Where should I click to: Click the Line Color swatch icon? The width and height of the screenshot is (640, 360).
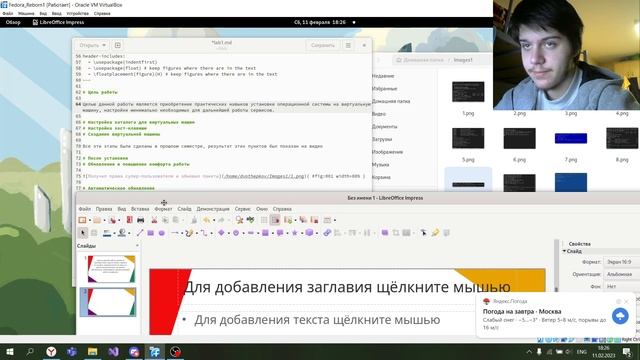(107, 233)
